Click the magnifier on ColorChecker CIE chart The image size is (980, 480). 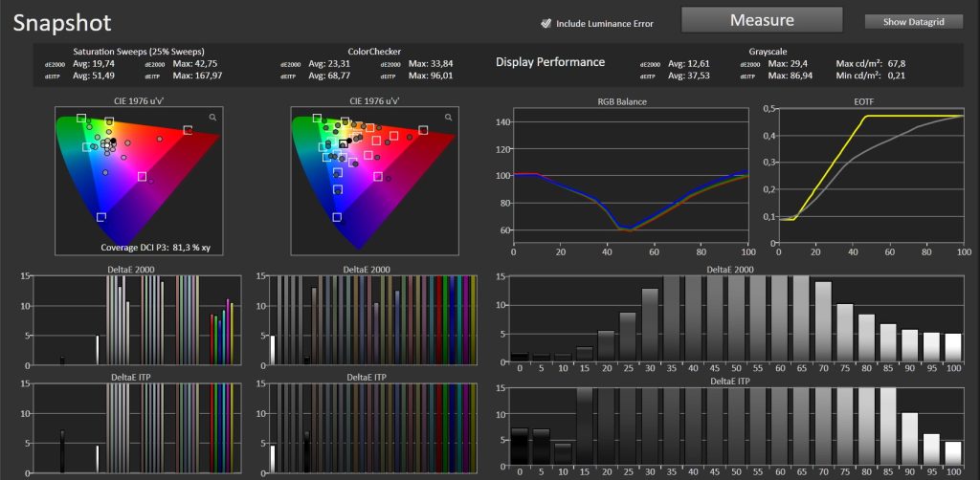448,117
